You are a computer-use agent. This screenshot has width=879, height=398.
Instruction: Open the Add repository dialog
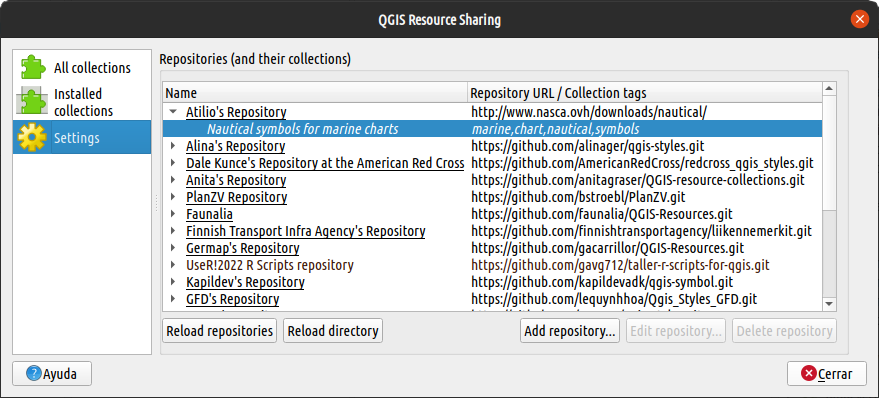(570, 331)
